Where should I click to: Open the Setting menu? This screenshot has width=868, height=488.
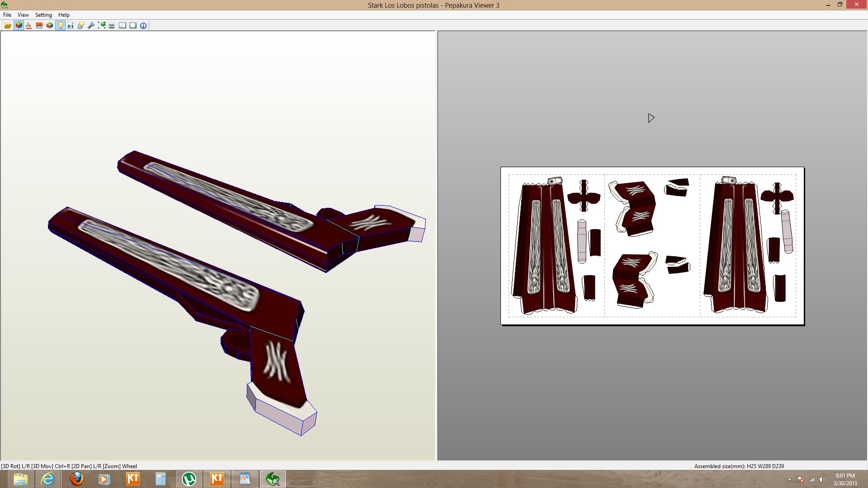pyautogui.click(x=43, y=14)
